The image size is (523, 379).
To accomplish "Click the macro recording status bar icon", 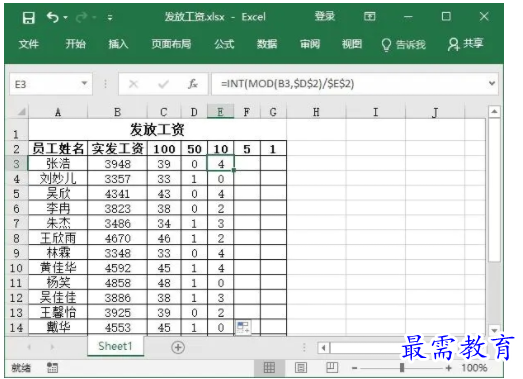I will (52, 368).
